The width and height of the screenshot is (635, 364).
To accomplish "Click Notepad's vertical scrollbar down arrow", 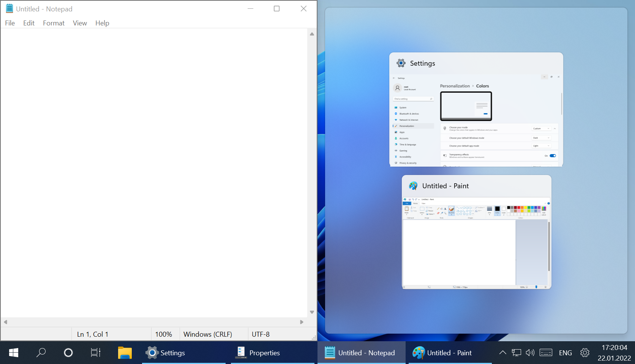I will coord(312,312).
